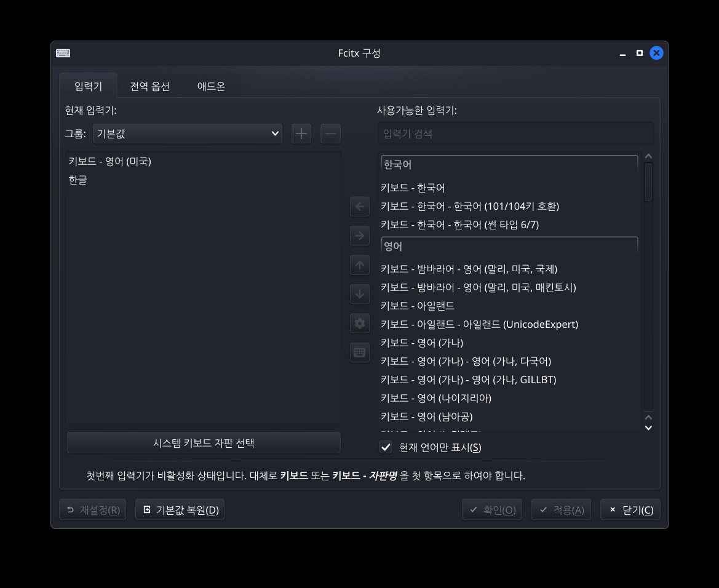Click the 기본값 복원(D) button

pyautogui.click(x=180, y=510)
